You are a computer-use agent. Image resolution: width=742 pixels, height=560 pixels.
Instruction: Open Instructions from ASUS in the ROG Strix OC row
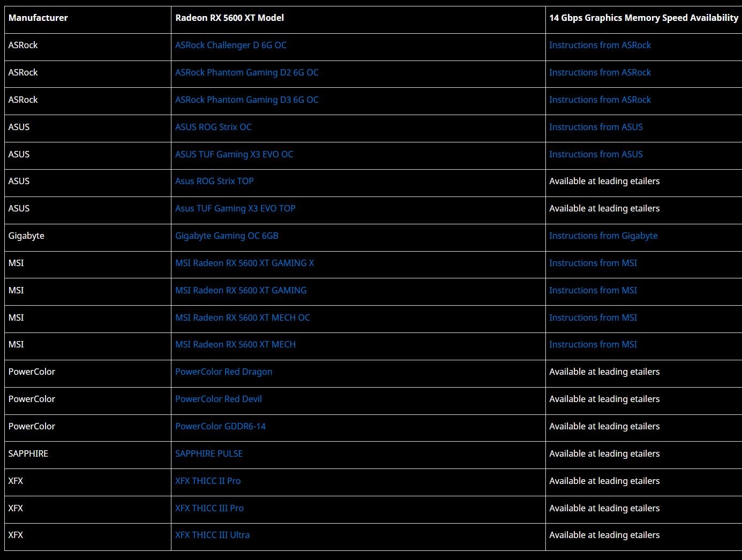[595, 127]
